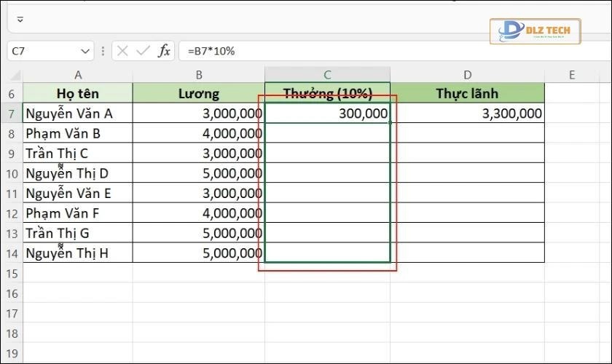Click empty bonus cell for Phạm Văn B
The width and height of the screenshot is (612, 364).
pyautogui.click(x=327, y=133)
